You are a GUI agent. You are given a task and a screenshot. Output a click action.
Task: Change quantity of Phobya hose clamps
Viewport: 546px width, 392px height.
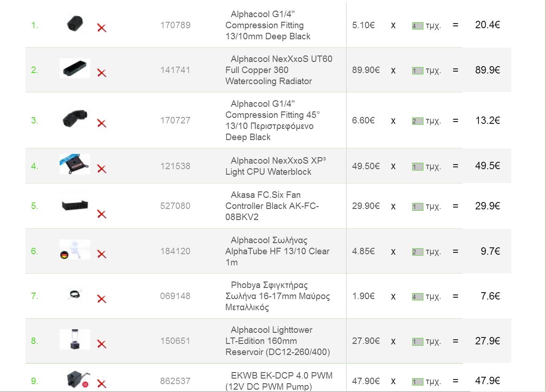pyautogui.click(x=417, y=297)
